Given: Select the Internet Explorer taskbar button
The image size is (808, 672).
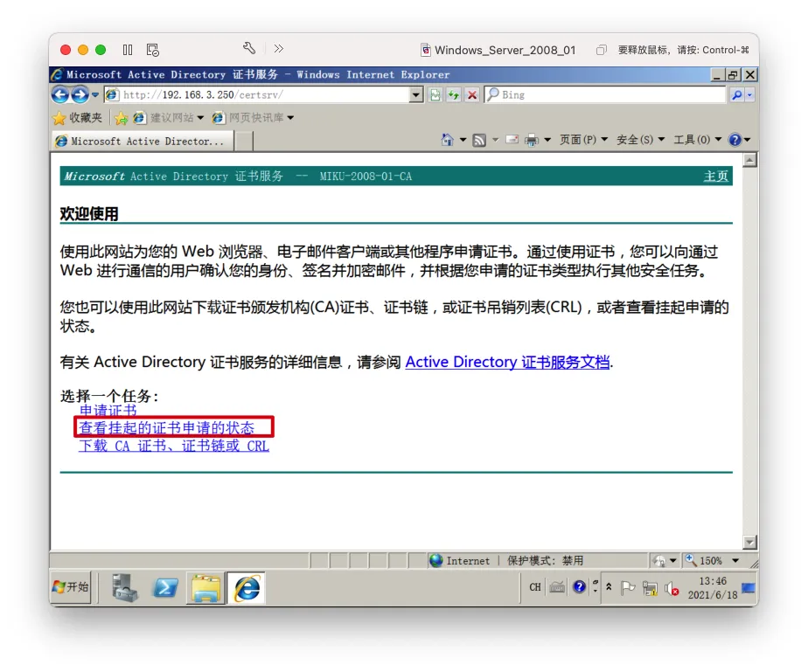Looking at the screenshot, I should pyautogui.click(x=247, y=588).
